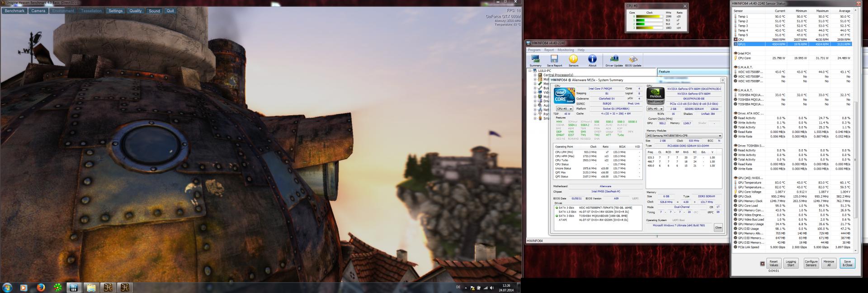Click the Tessellation button in Heaven
The height and width of the screenshot is (293, 868).
click(92, 11)
